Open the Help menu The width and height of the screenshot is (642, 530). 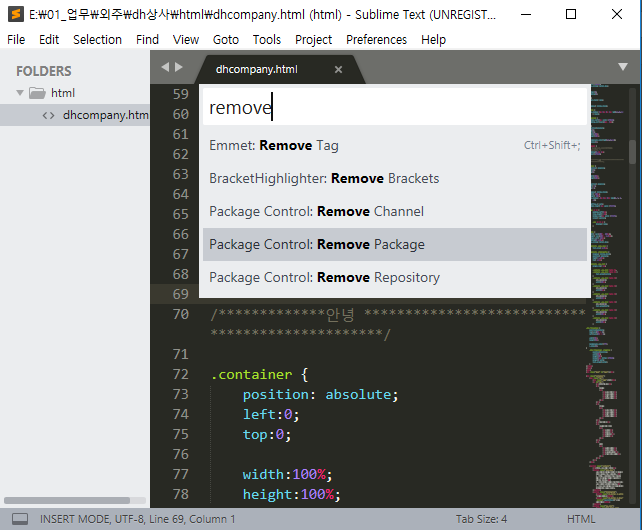433,39
